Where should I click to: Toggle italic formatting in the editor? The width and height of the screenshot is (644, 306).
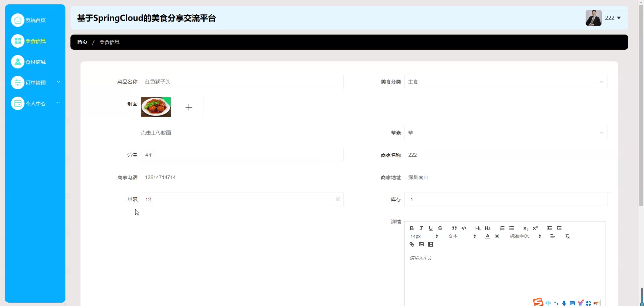[421, 228]
